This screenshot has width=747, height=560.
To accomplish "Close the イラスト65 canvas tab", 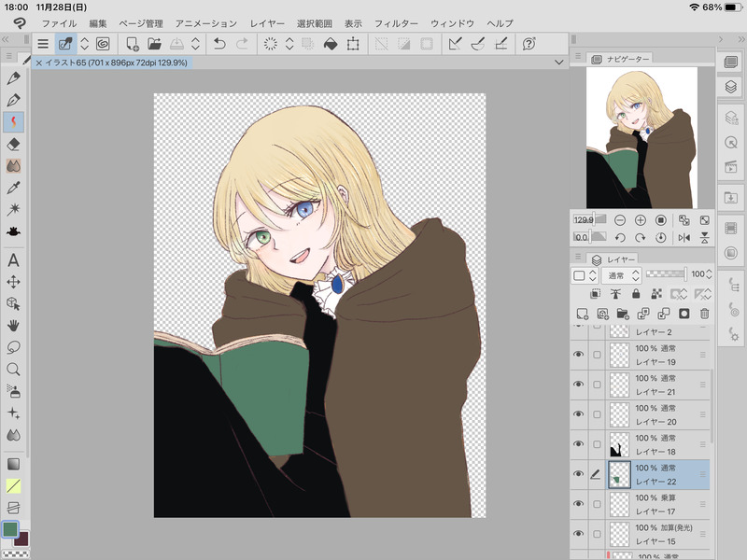I will 38,63.
